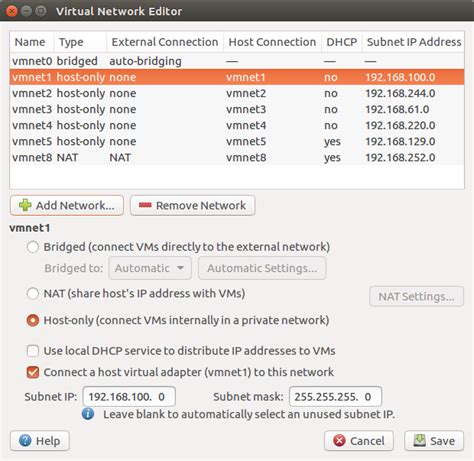This screenshot has width=474, height=461.
Task: Select the Host-only radio button
Action: click(33, 320)
